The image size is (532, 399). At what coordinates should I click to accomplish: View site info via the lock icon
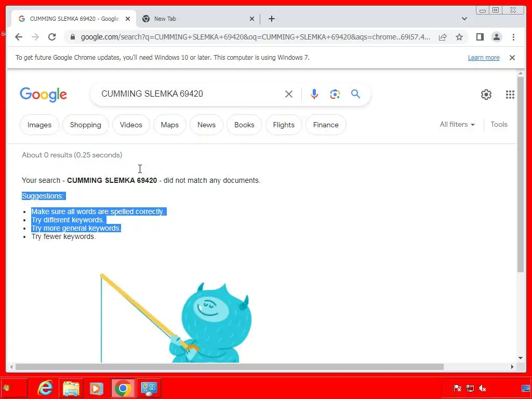click(73, 37)
